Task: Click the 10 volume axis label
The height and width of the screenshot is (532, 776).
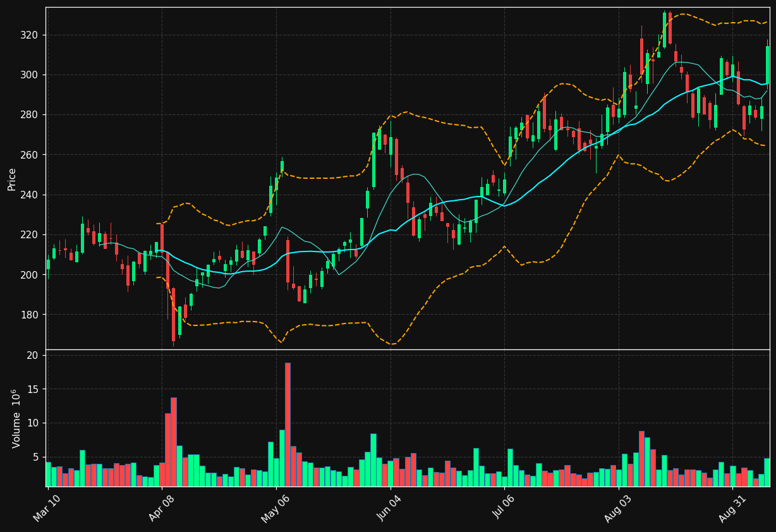Action: click(33, 423)
